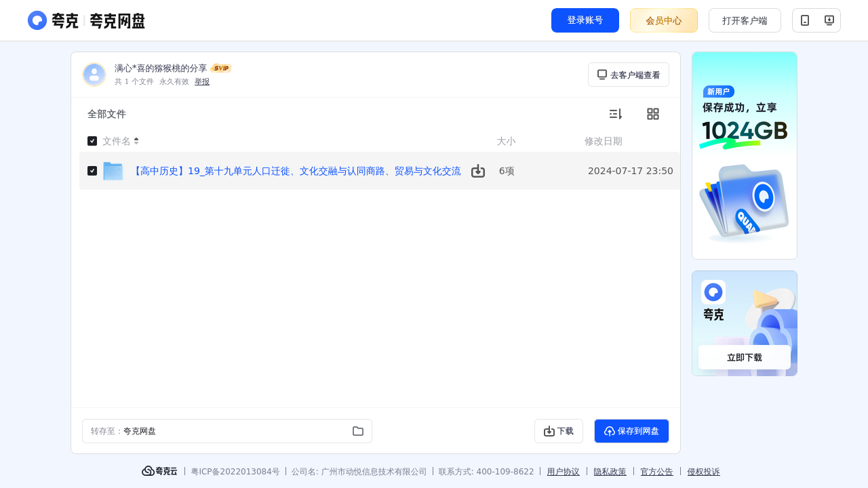Image resolution: width=868 pixels, height=488 pixels.
Task: Sort by 文件名 column arrow
Action: pos(136,141)
